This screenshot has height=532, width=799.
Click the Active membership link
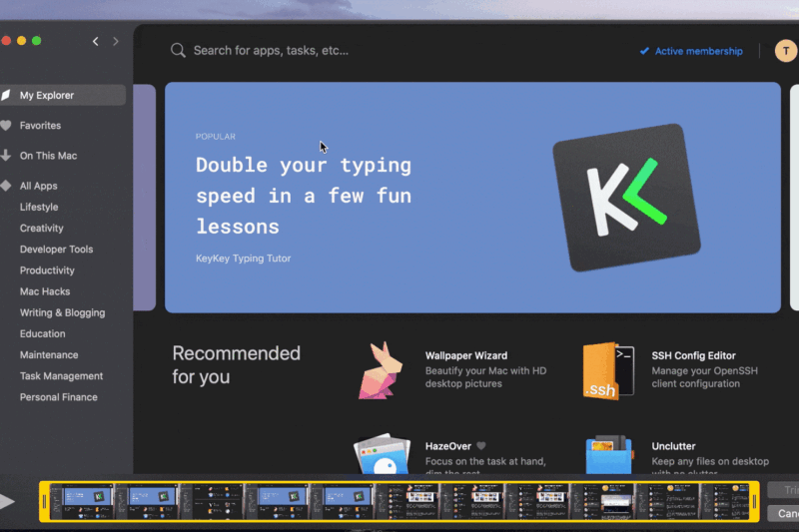pos(698,51)
